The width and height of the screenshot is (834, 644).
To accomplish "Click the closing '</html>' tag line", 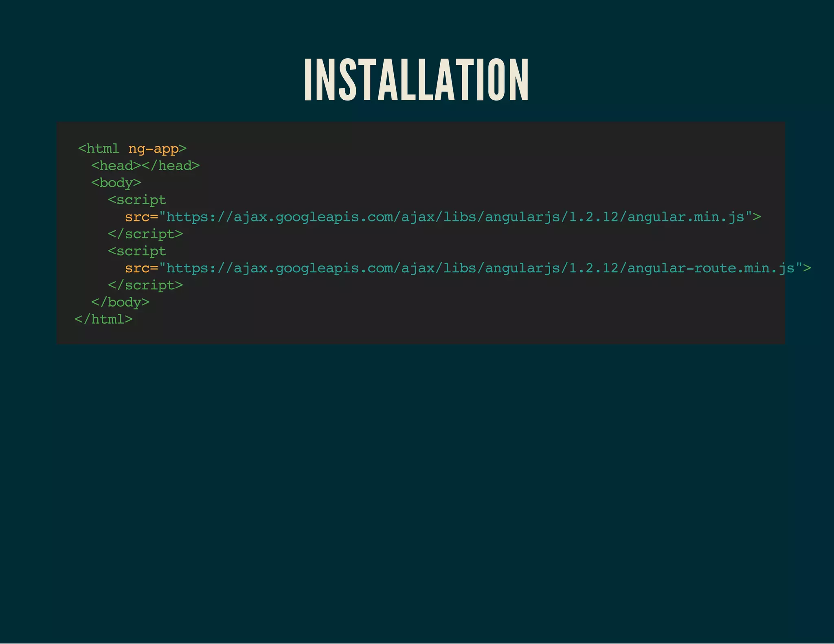I will tap(103, 319).
